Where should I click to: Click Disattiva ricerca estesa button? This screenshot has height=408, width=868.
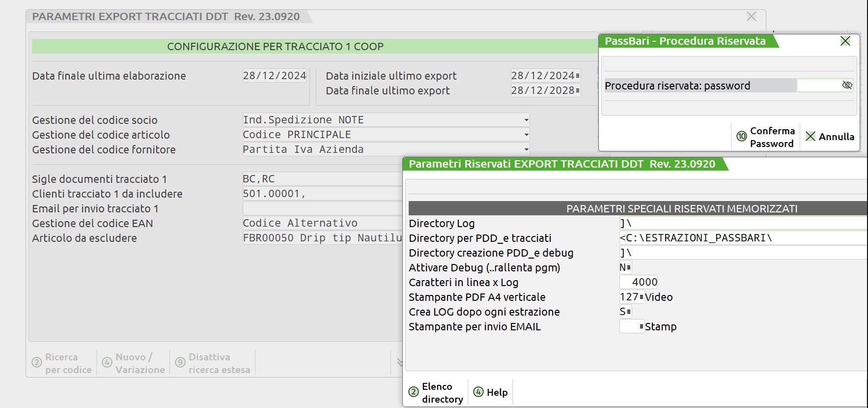(213, 363)
